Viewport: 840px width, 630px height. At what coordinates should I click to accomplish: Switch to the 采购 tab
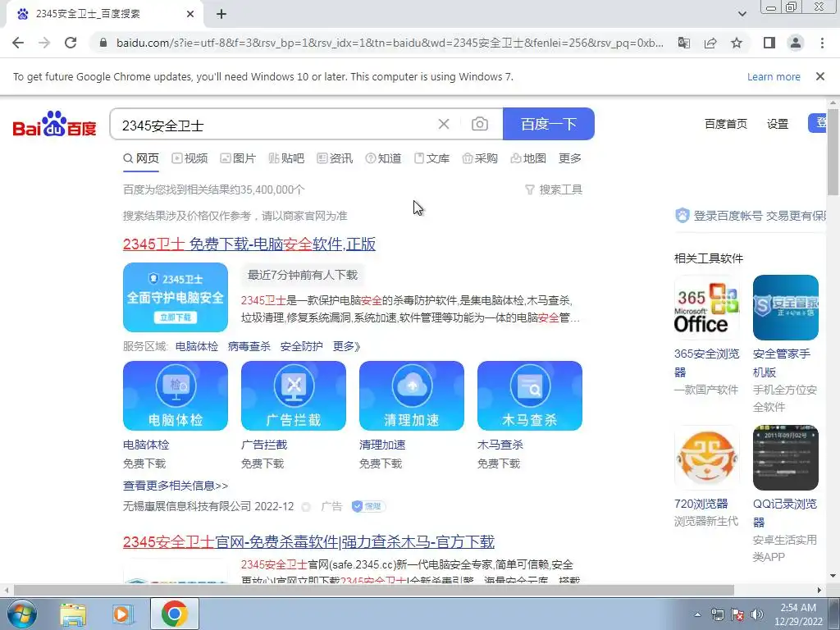coord(480,158)
